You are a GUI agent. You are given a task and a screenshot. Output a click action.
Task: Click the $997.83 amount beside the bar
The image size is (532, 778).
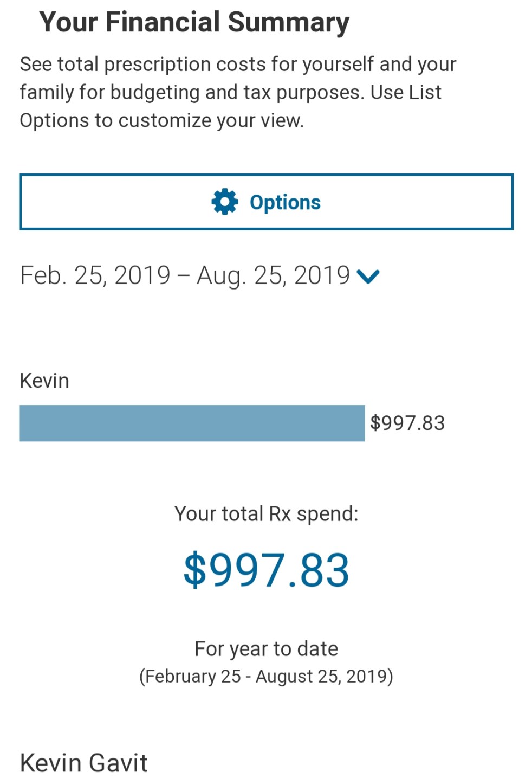pos(407,423)
